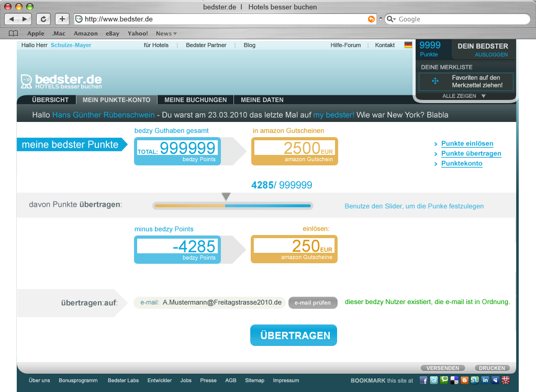Click the German flag to change language
The height and width of the screenshot is (392, 536).
[x=408, y=45]
